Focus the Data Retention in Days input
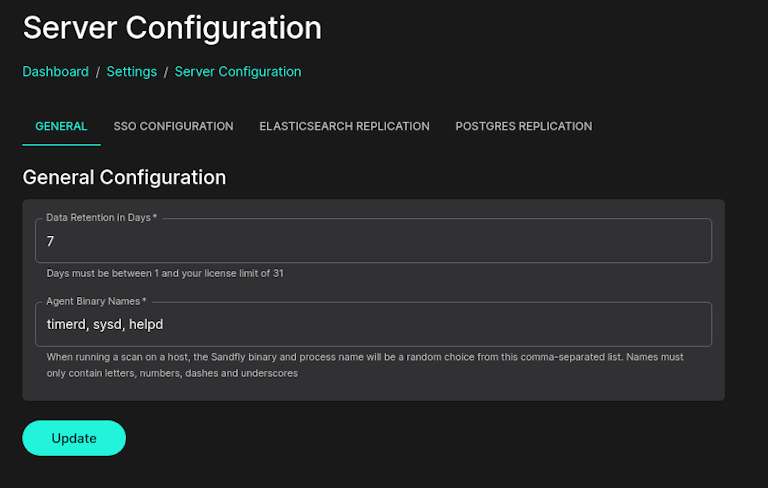 375,242
